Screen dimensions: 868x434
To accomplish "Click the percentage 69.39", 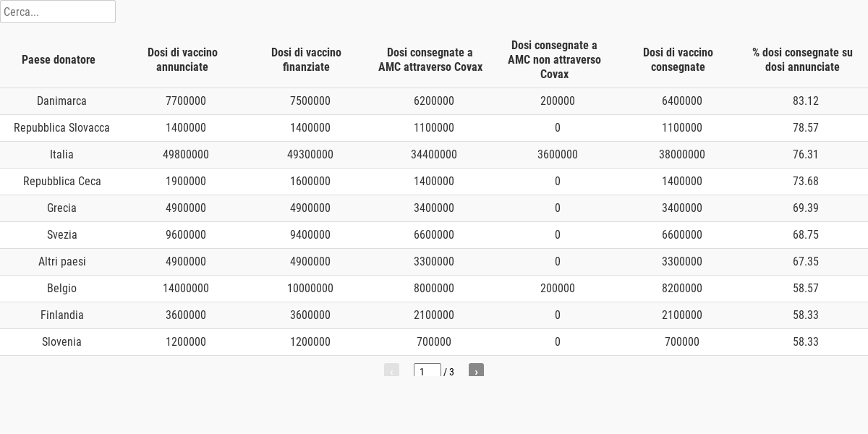I will click(806, 208).
